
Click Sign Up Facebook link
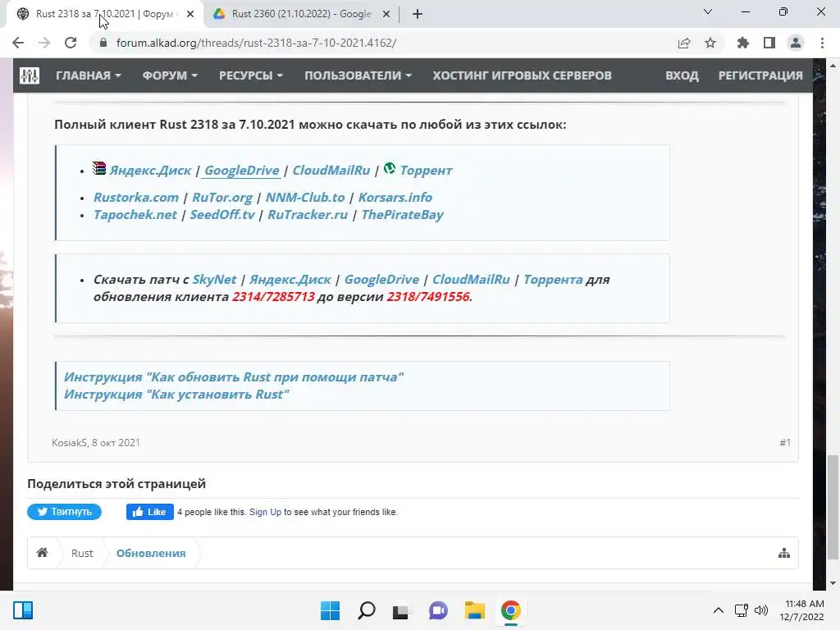tap(265, 512)
